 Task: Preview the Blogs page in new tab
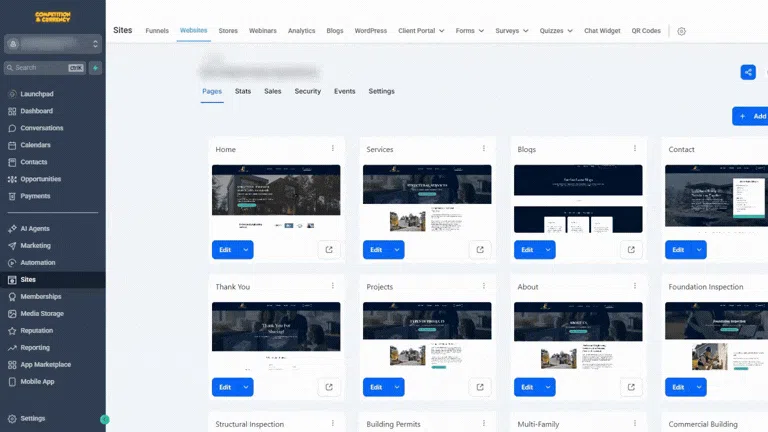[631, 250]
